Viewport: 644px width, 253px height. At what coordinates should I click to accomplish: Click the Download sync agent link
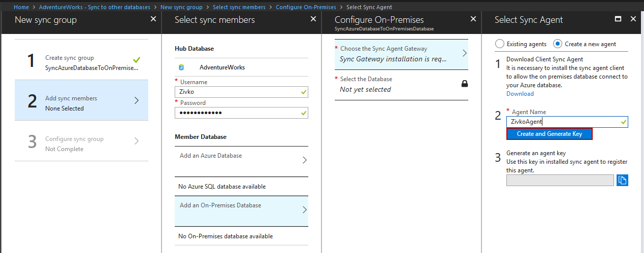click(x=520, y=94)
